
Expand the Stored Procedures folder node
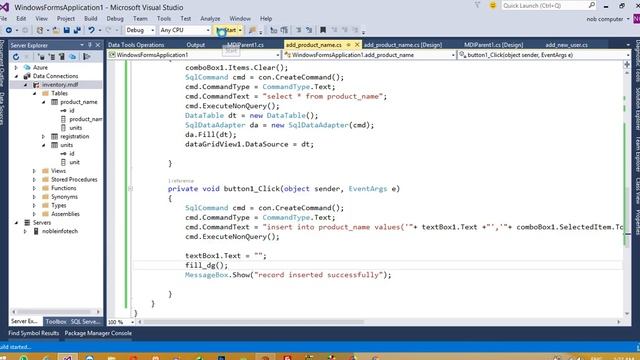[35, 180]
